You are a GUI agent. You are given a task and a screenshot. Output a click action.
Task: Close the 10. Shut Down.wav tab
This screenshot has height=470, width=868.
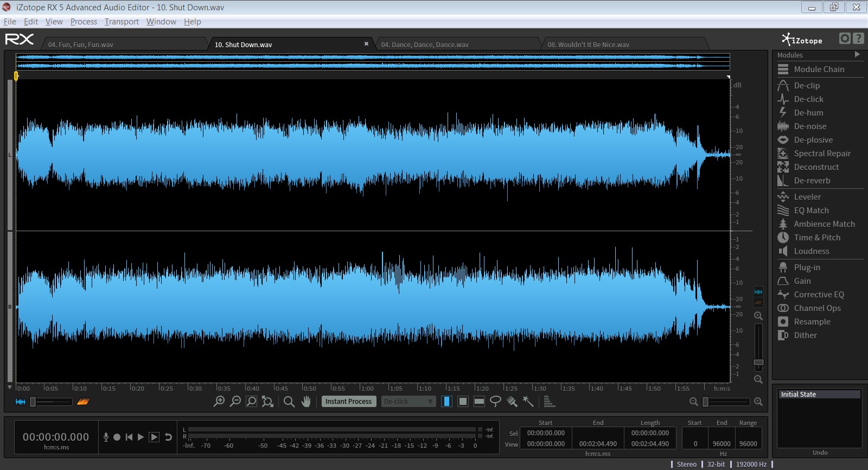pyautogui.click(x=366, y=44)
